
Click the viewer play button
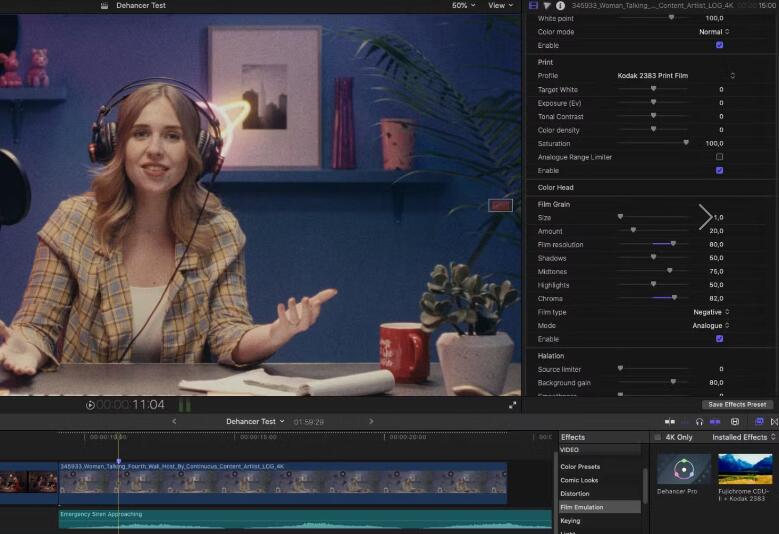pos(90,405)
